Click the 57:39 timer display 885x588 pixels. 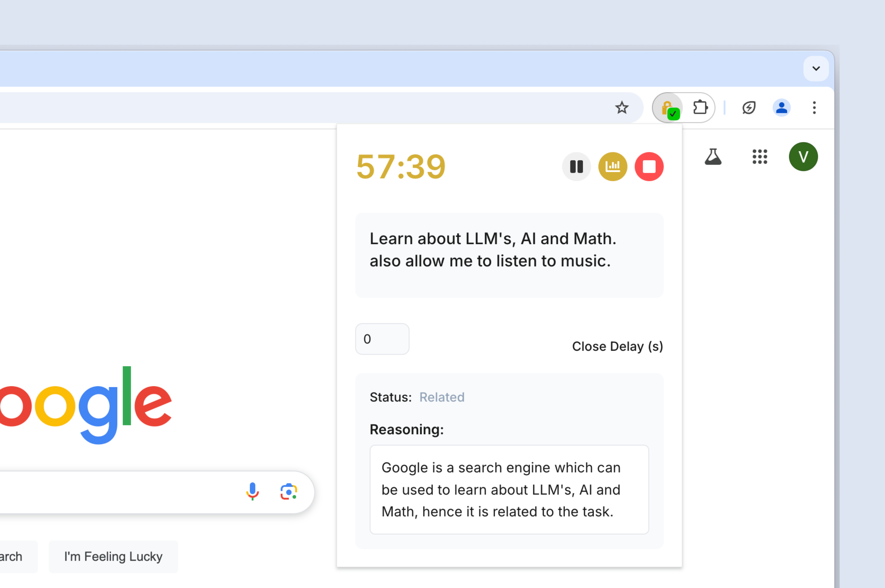click(401, 167)
